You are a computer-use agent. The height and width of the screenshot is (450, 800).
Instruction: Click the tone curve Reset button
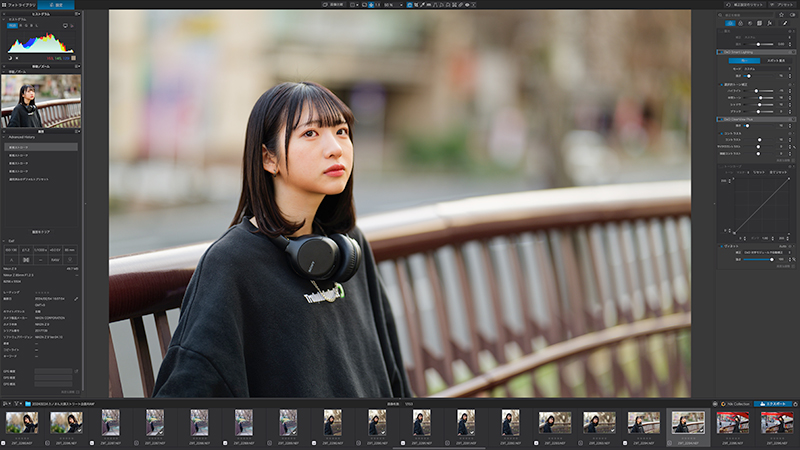759,172
